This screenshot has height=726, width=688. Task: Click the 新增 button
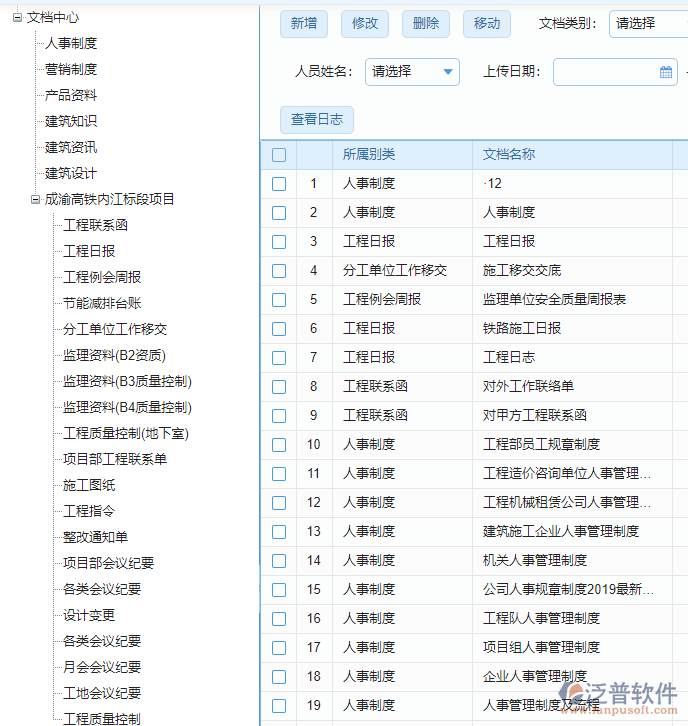point(304,24)
